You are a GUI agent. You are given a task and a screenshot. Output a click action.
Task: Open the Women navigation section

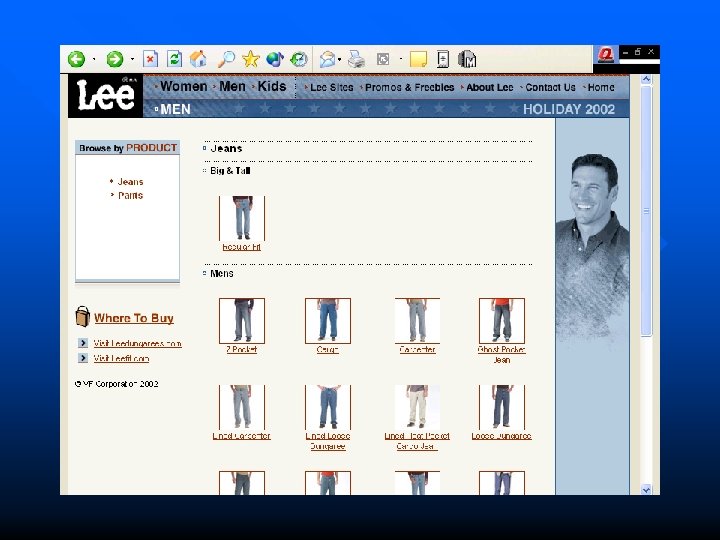(x=183, y=86)
